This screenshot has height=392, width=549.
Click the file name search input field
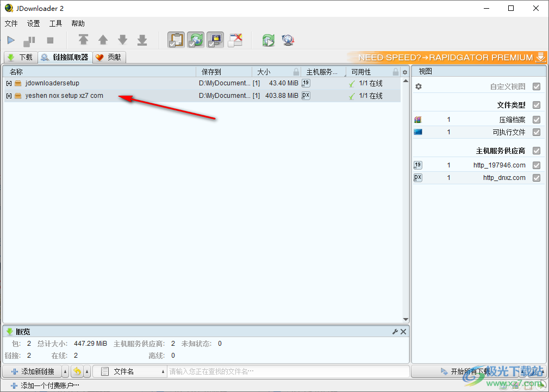pyautogui.click(x=288, y=371)
